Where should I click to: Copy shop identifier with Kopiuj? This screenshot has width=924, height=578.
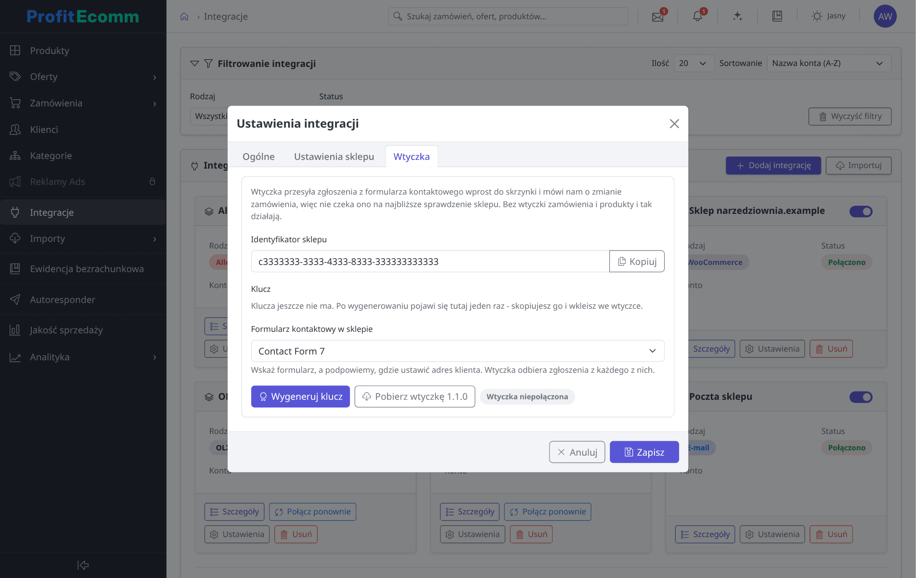[637, 261]
